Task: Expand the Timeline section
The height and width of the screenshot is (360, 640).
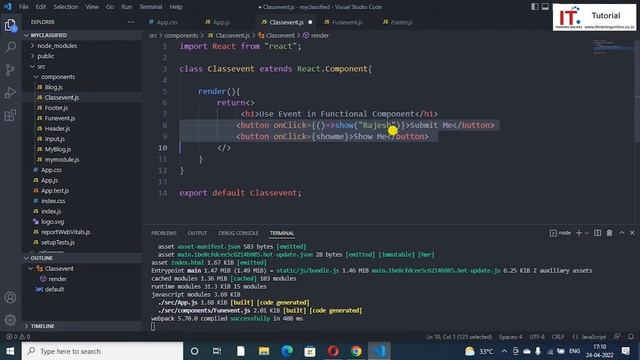Action: 82,326
